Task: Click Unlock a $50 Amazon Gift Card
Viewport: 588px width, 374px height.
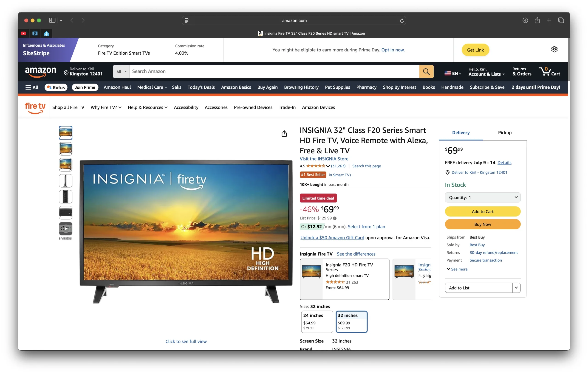Action: 332,238
